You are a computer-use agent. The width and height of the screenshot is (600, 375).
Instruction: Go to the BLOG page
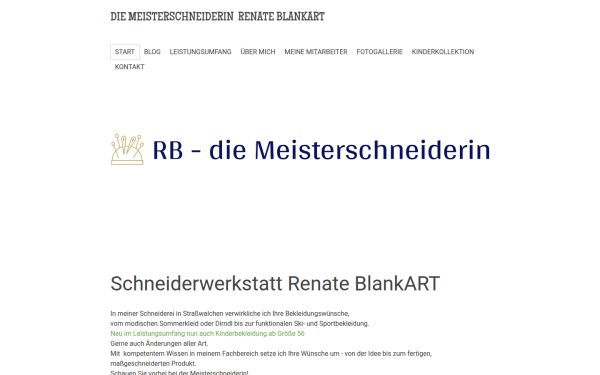tap(152, 52)
